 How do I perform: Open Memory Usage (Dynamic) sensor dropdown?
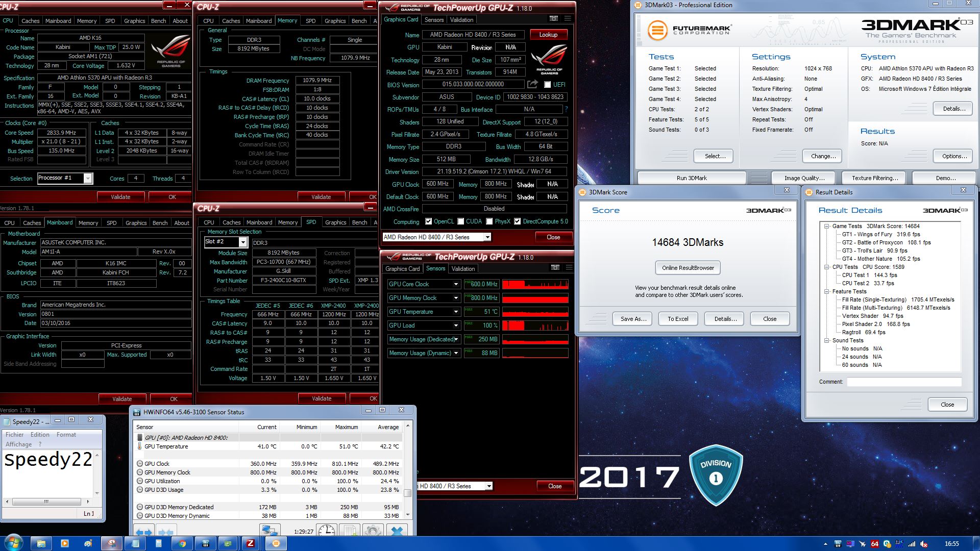pos(456,353)
